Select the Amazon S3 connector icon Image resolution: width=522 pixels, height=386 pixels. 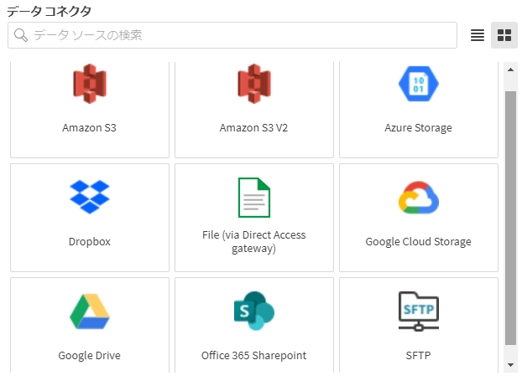90,83
